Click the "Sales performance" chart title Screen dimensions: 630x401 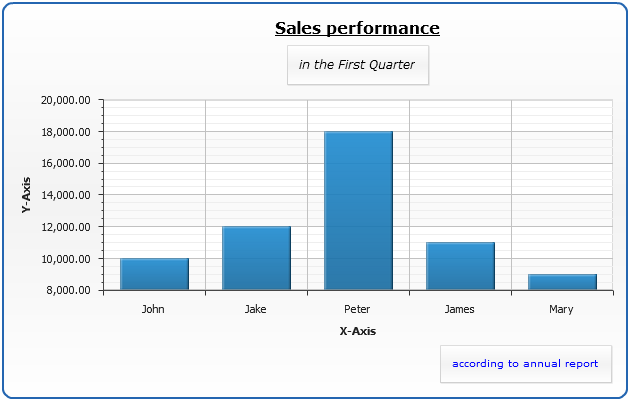click(357, 28)
